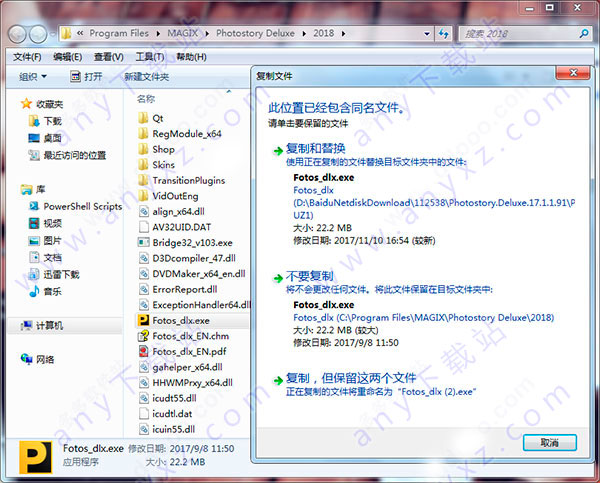Close the 复制文件 dialog with its X button
This screenshot has width=600, height=483.
click(573, 73)
